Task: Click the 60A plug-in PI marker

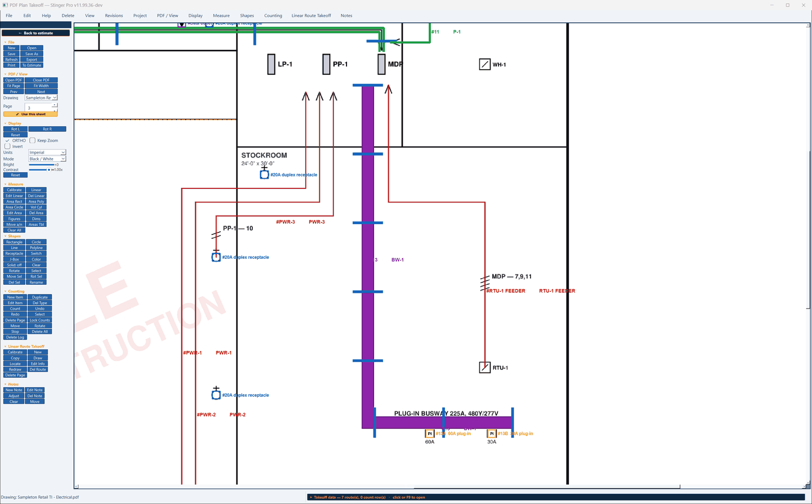Action: click(x=430, y=434)
